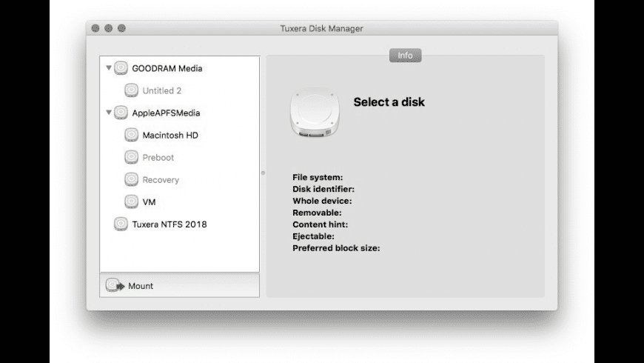Click the AppleAPFSMedia disk icon
This screenshot has height=363, width=644.
pos(121,113)
